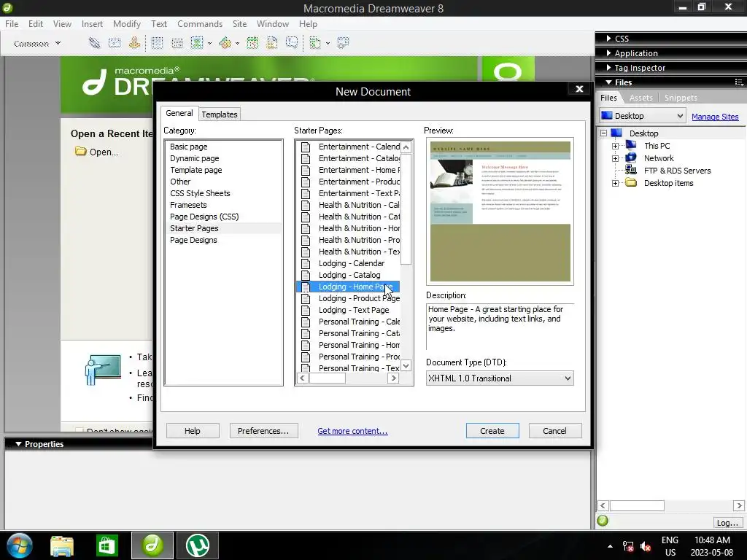Image resolution: width=747 pixels, height=560 pixels.
Task: Click the Manage Sites link
Action: 715,117
